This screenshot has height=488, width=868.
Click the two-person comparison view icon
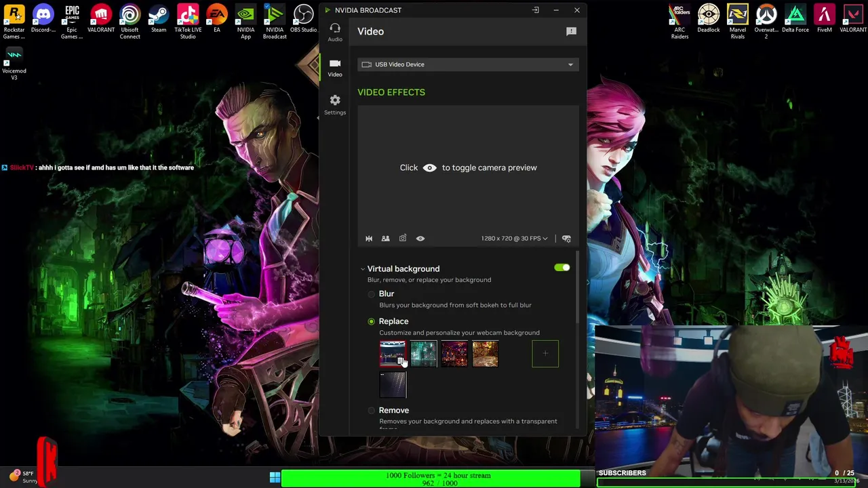(x=385, y=239)
